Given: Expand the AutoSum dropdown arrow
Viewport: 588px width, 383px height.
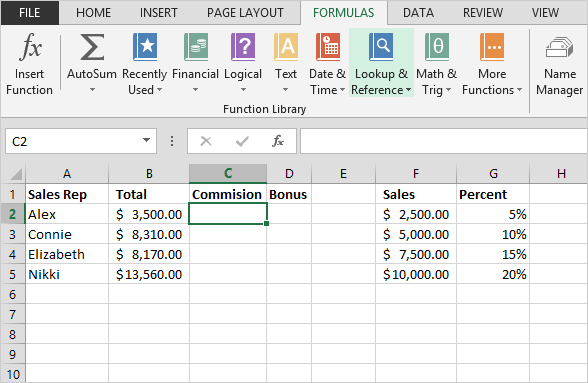Looking at the screenshot, I should (92, 90).
